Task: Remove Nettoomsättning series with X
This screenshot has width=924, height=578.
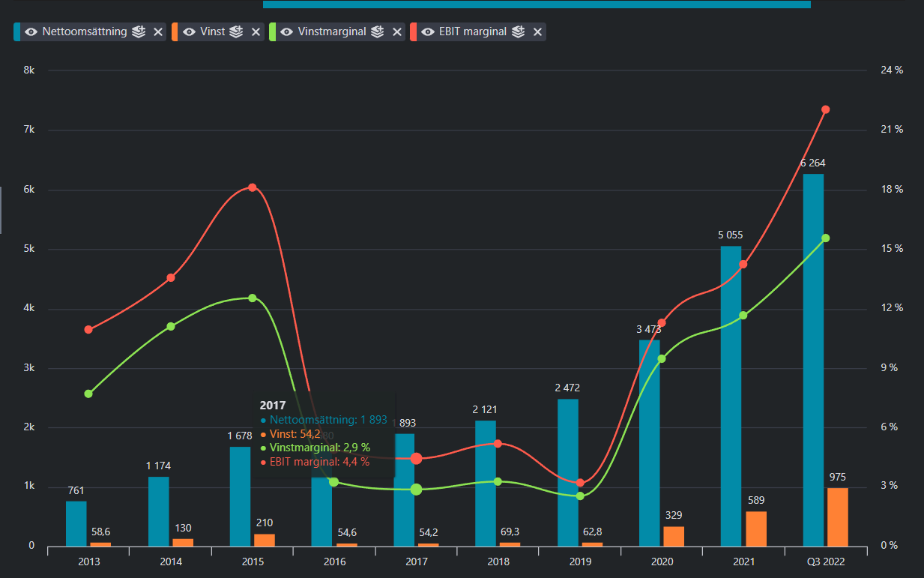Action: (157, 31)
